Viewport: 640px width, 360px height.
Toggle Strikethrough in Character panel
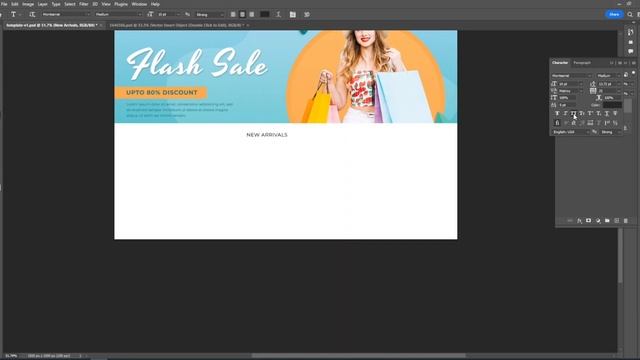tap(615, 113)
